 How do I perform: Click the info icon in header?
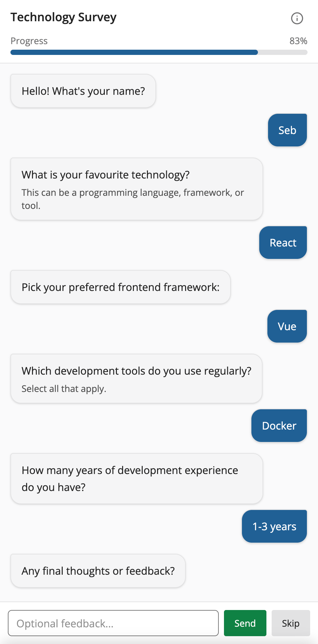coord(297,18)
